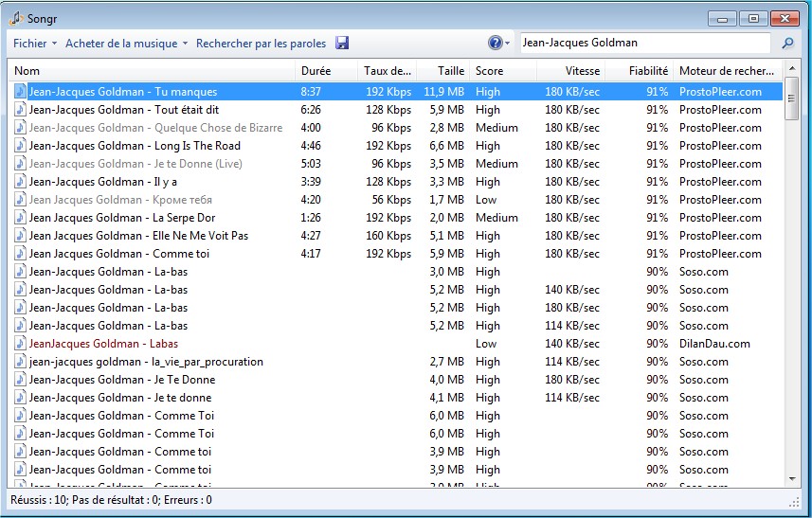812x518 pixels.
Task: Select La-bas row sized 3,0 MB
Action: point(396,272)
